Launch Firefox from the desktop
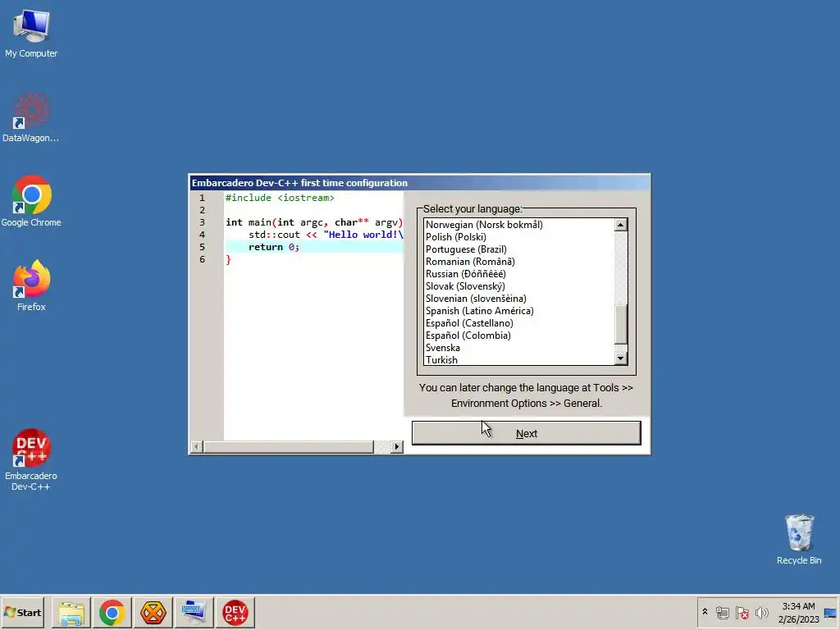 [x=31, y=285]
